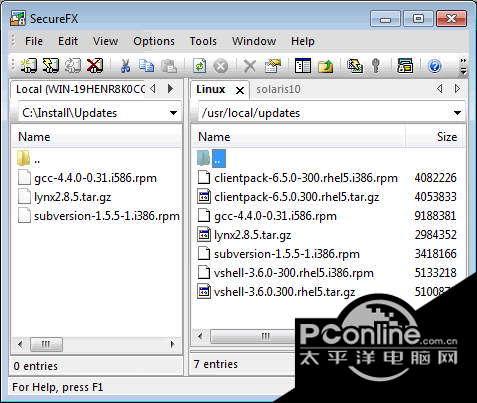477x403 pixels.
Task: Switch to the solaris10 tab
Action: (278, 89)
